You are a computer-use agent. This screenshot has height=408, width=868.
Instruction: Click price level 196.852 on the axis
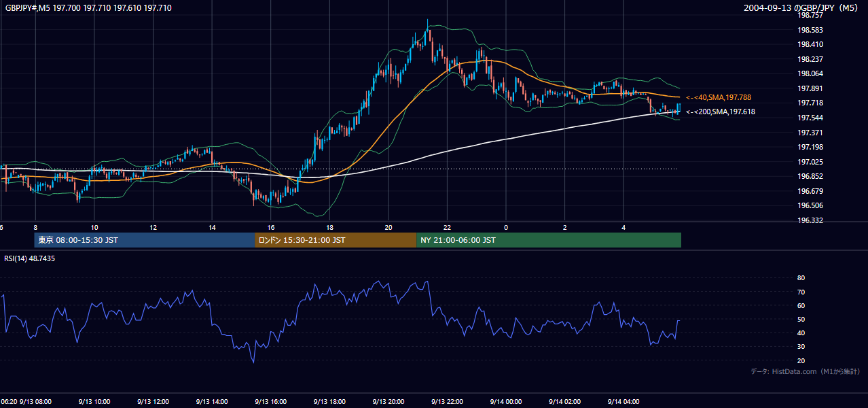point(810,176)
